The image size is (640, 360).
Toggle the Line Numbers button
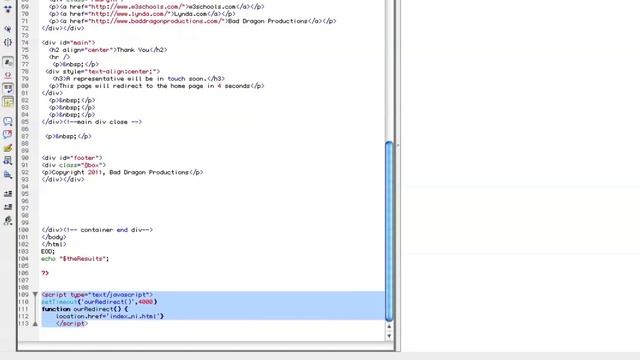pyautogui.click(x=8, y=62)
